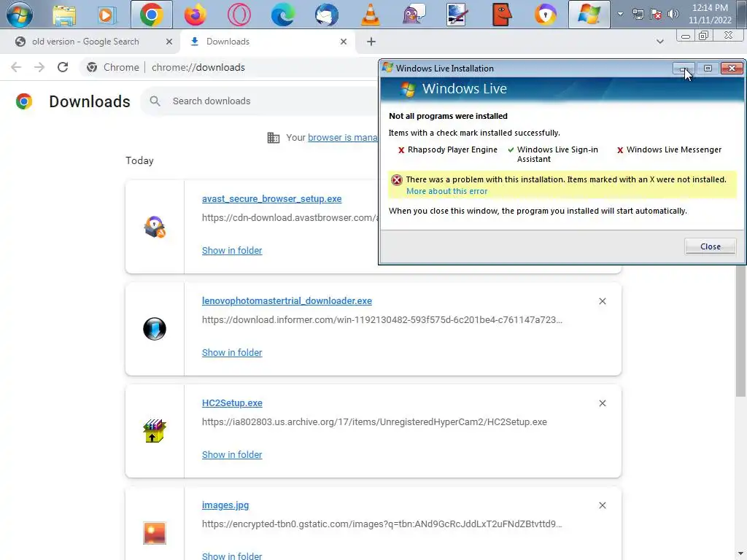747x560 pixels.
Task: Launch Microsoft Edge from taskbar
Action: 283,15
